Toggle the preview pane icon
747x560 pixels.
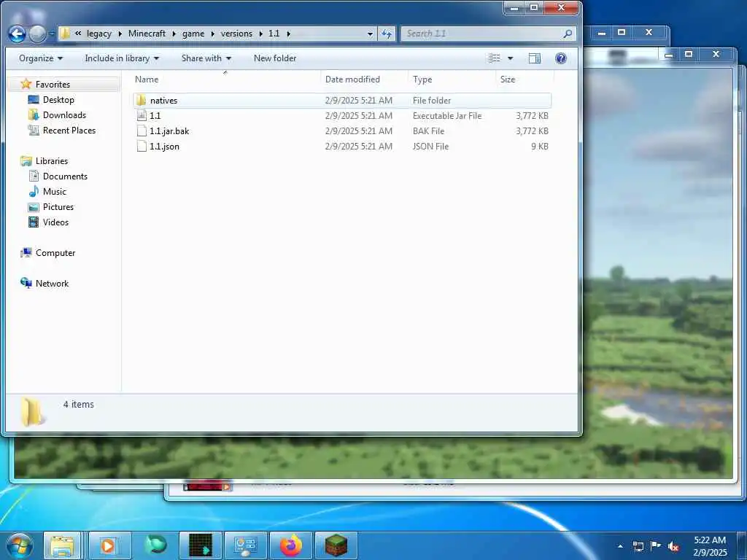click(x=535, y=58)
